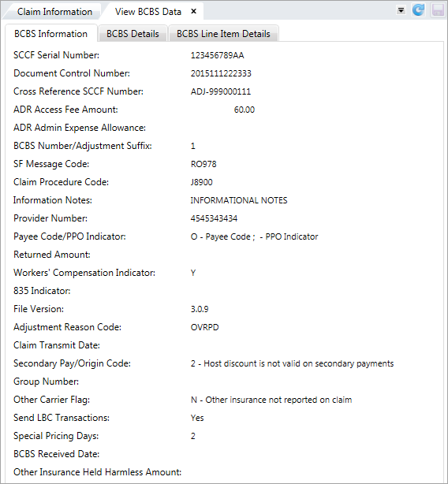The width and height of the screenshot is (448, 484).
Task: Click the SCCF Serial Number label
Action: (56, 55)
